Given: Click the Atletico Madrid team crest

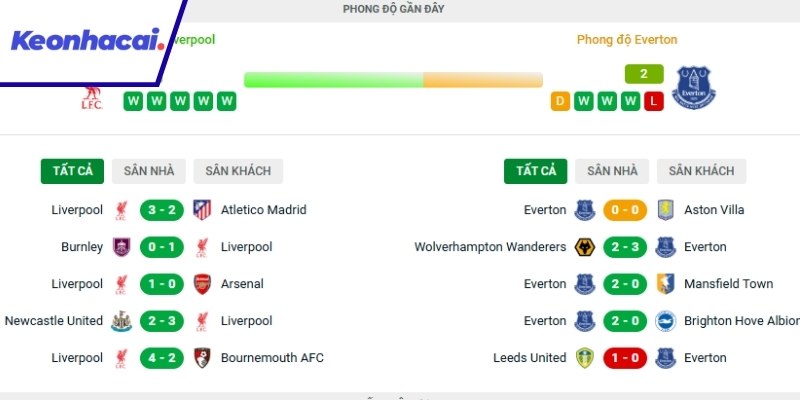Looking at the screenshot, I should click(202, 210).
